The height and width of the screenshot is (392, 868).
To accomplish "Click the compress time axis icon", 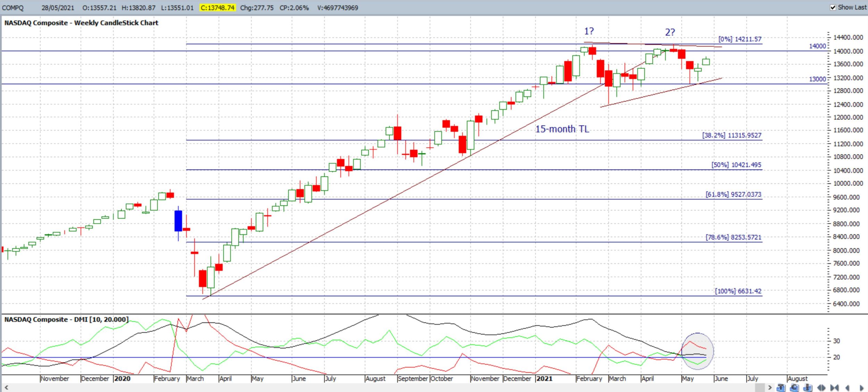I will point(834,387).
